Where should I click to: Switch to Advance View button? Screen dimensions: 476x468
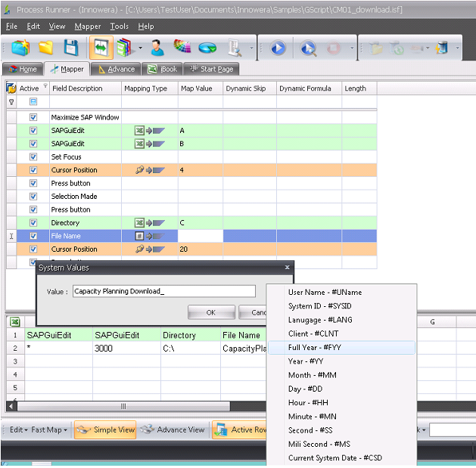click(x=173, y=430)
